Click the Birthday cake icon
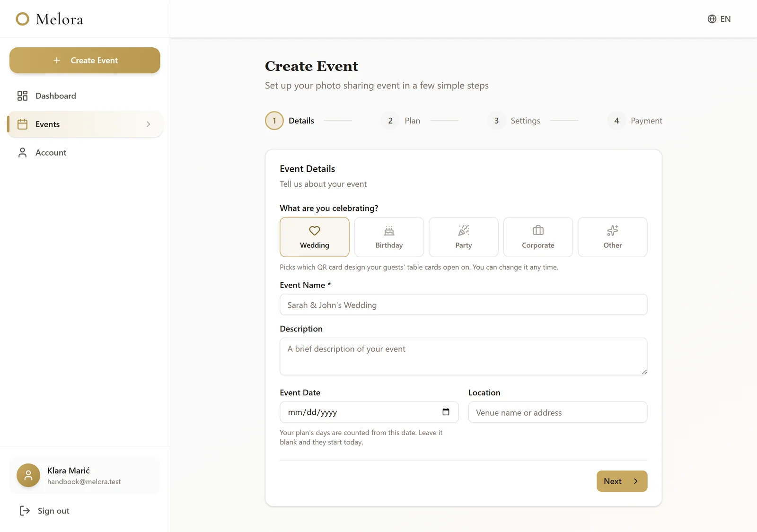This screenshot has height=532, width=757. [389, 231]
